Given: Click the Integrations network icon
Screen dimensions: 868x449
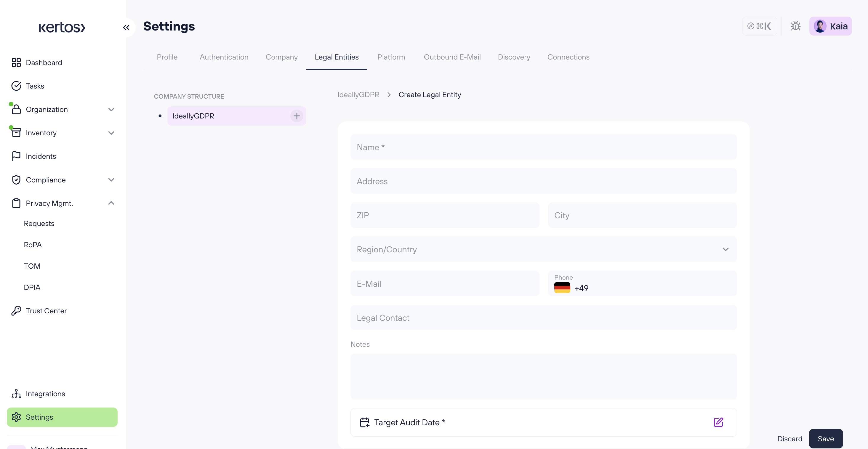Looking at the screenshot, I should [x=16, y=393].
